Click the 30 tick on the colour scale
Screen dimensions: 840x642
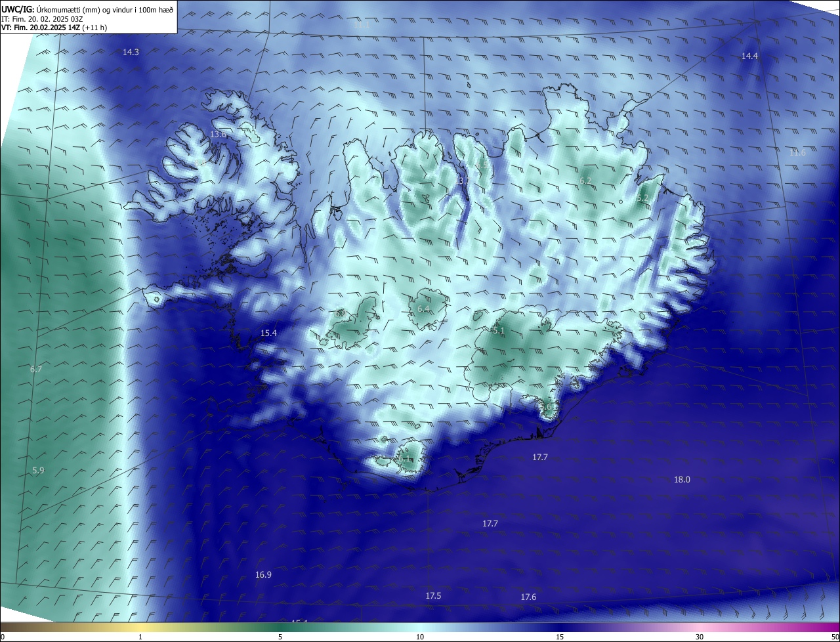pos(700,637)
